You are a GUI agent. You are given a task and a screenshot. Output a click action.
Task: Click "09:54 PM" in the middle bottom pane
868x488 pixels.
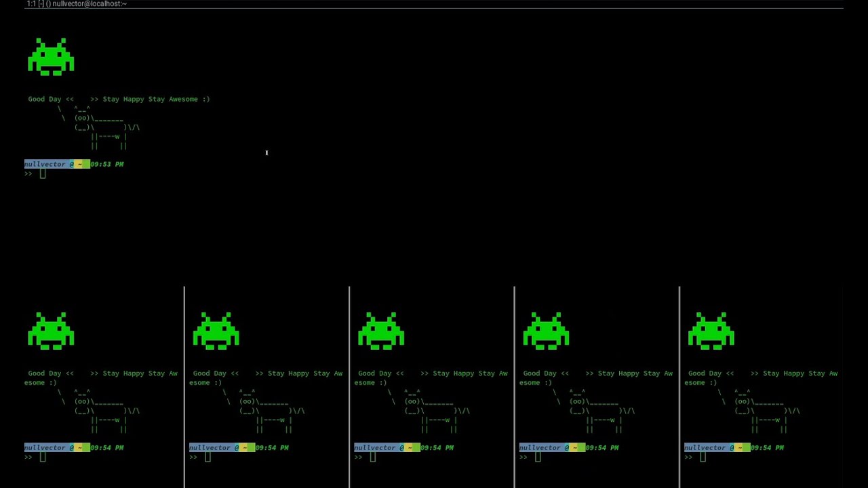click(437, 447)
